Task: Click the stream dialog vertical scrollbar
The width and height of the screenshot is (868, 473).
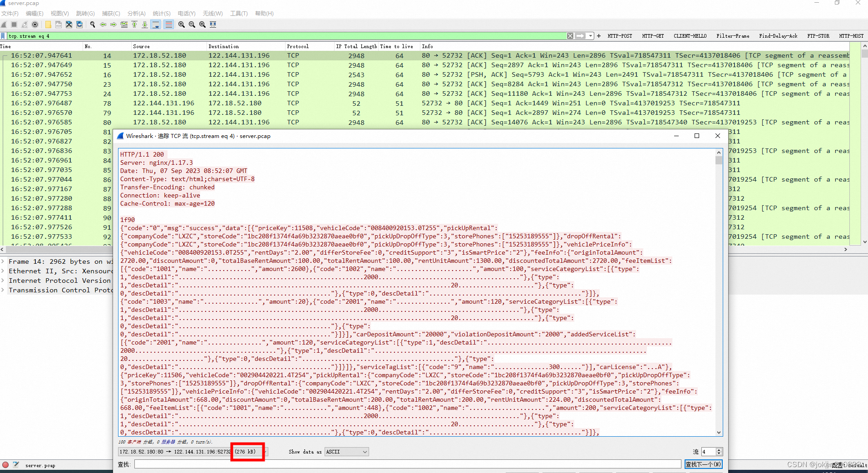Action: tap(719, 292)
